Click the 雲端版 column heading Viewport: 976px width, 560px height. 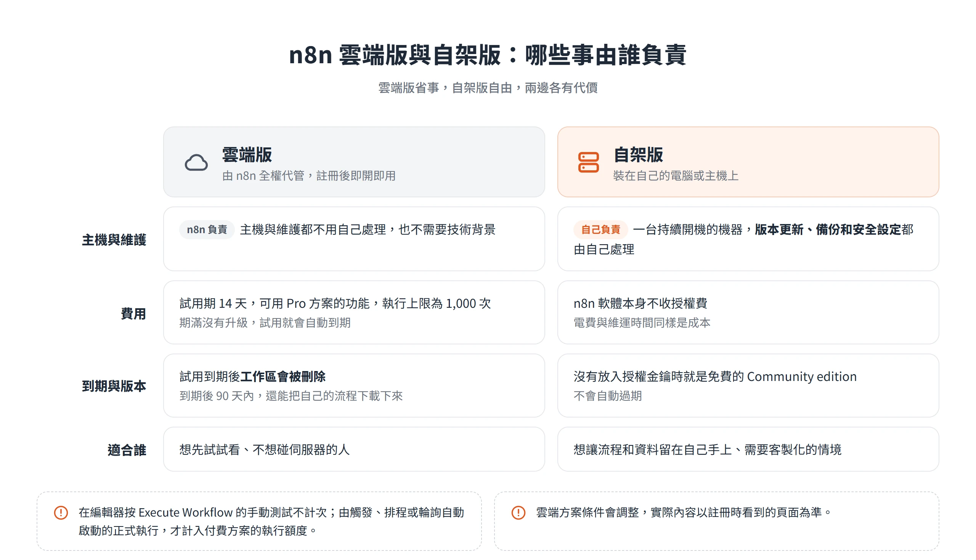click(247, 155)
